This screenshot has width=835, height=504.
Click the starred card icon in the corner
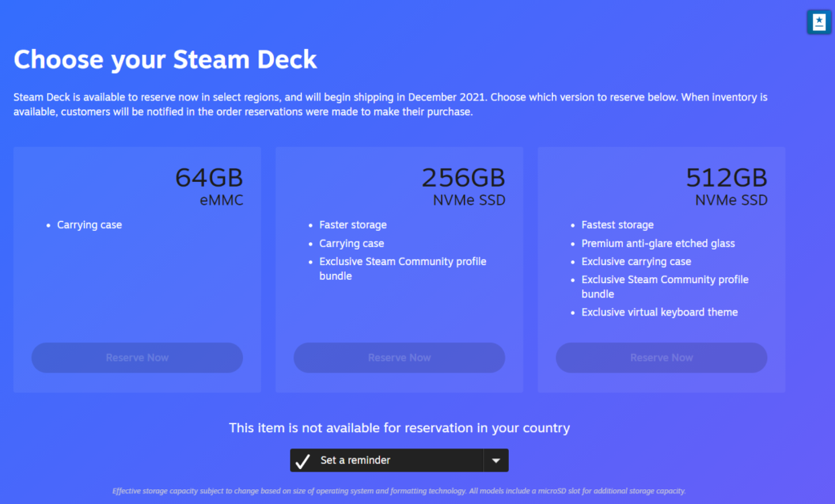click(x=818, y=22)
